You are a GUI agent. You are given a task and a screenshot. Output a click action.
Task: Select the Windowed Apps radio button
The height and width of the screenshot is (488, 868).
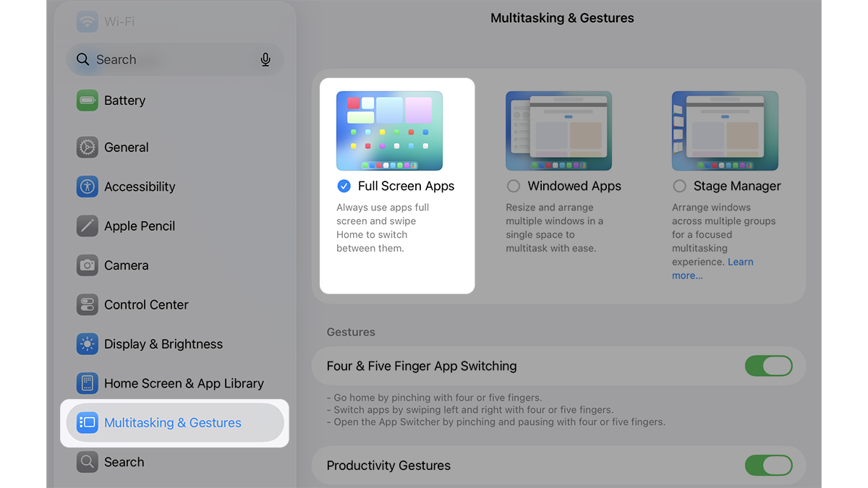(514, 186)
